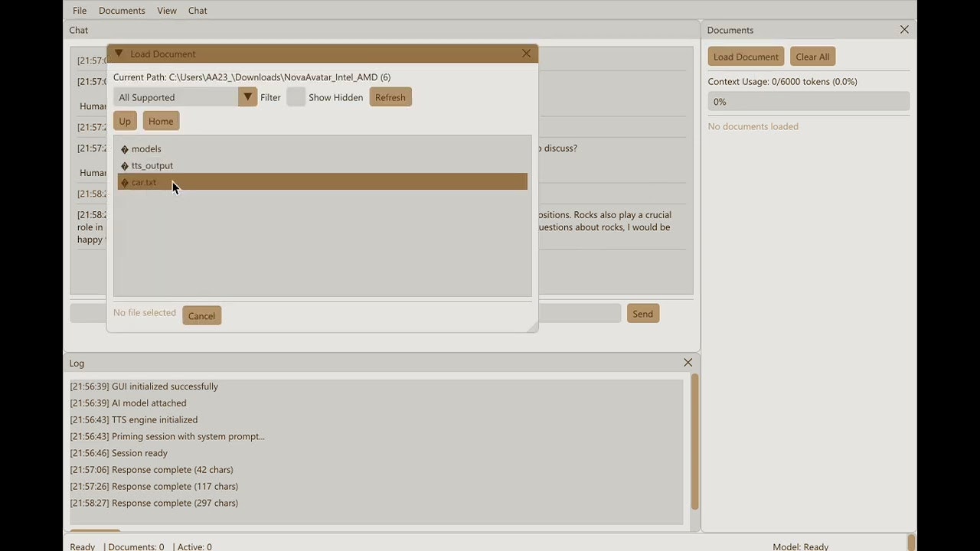Image resolution: width=980 pixels, height=551 pixels.
Task: Select the models folder
Action: tap(322, 148)
